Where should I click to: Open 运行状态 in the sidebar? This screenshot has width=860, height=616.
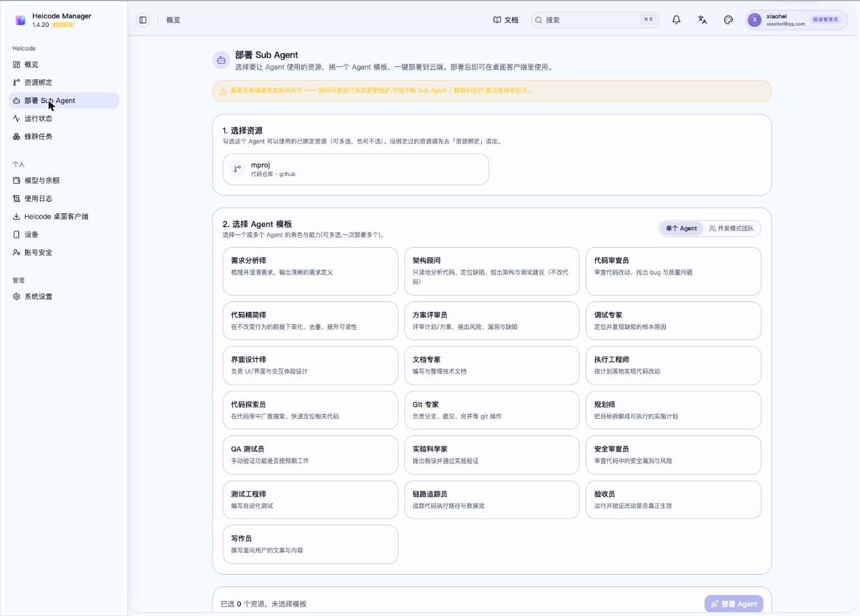(64, 118)
